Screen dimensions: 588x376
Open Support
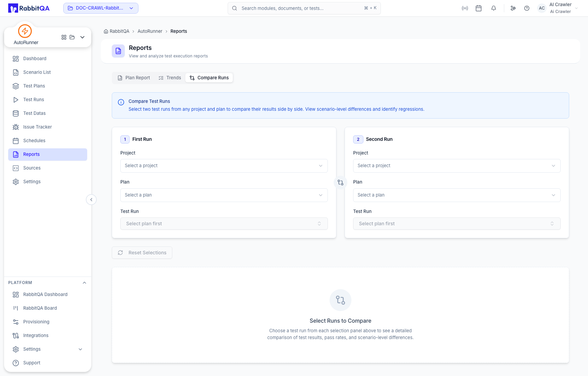[x=48, y=363]
